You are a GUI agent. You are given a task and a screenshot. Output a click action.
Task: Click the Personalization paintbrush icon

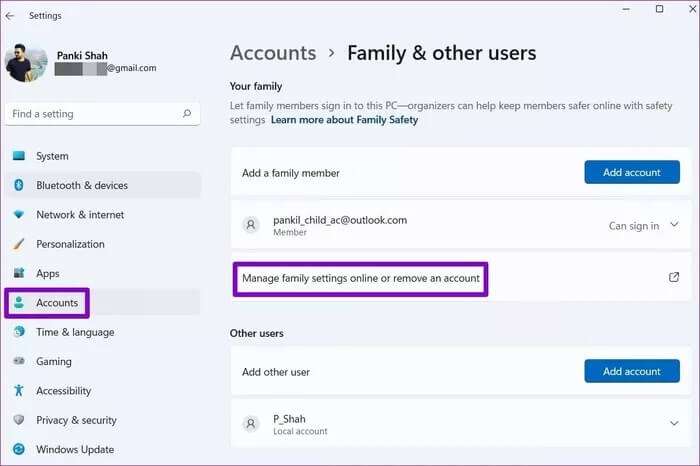point(19,244)
